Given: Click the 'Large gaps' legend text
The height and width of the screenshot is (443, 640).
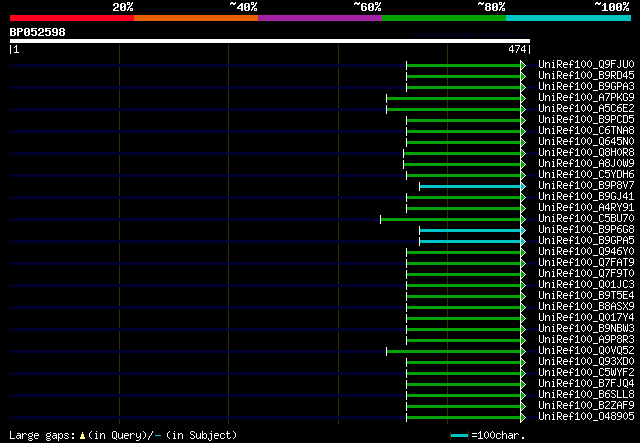Looking at the screenshot, I should pyautogui.click(x=42, y=435).
